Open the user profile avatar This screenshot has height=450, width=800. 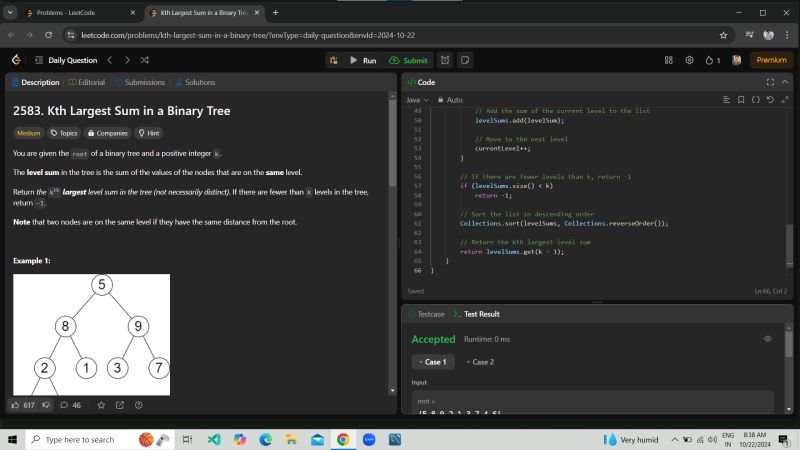pyautogui.click(x=736, y=60)
